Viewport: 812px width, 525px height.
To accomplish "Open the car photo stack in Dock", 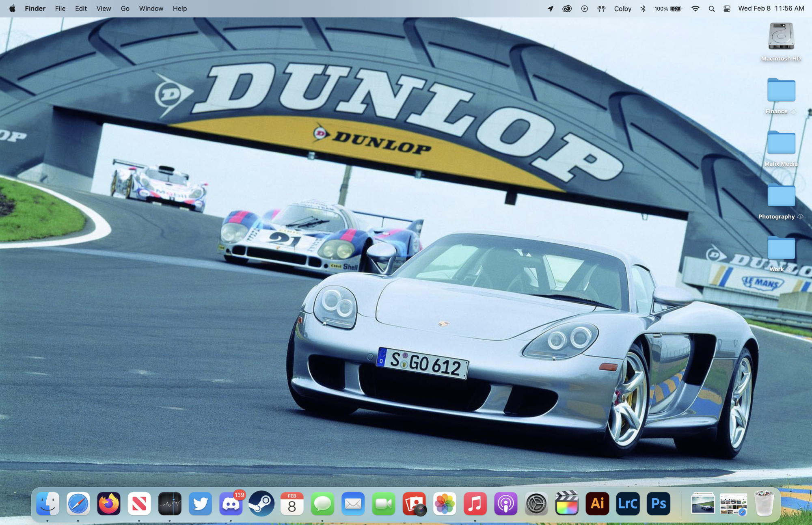I will pyautogui.click(x=703, y=504).
